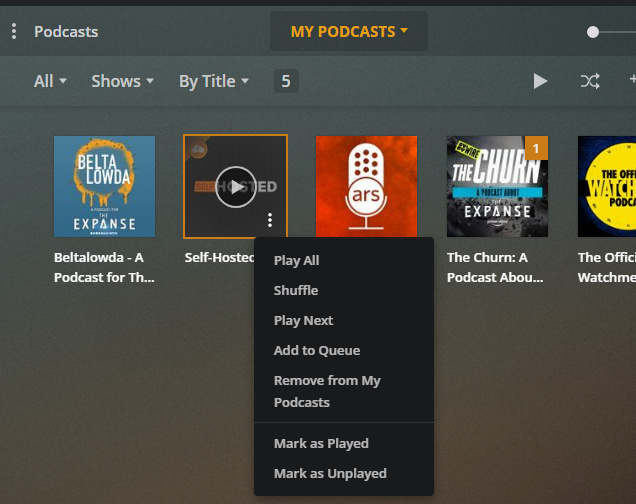Open the By Title sort dropdown

214,81
